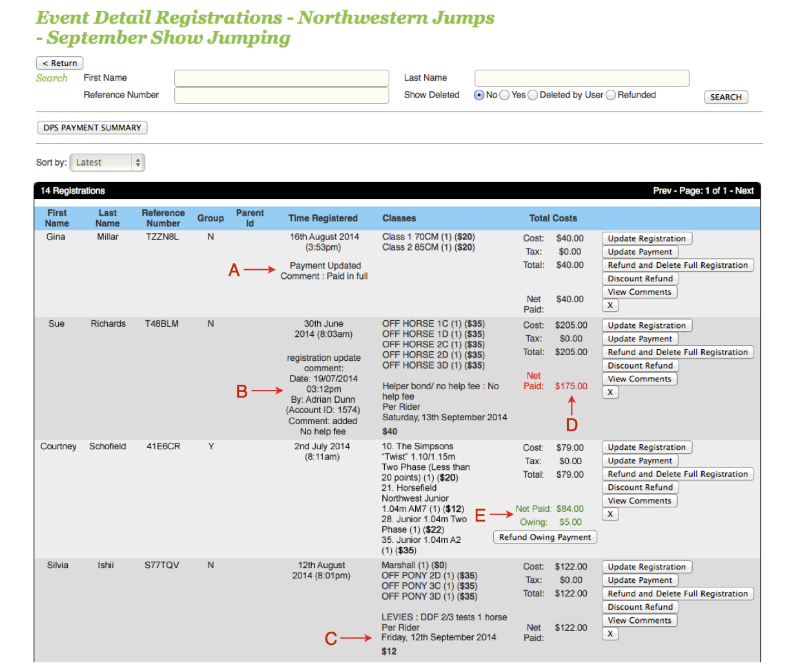
Task: Go to the Next page link
Action: tap(744, 191)
